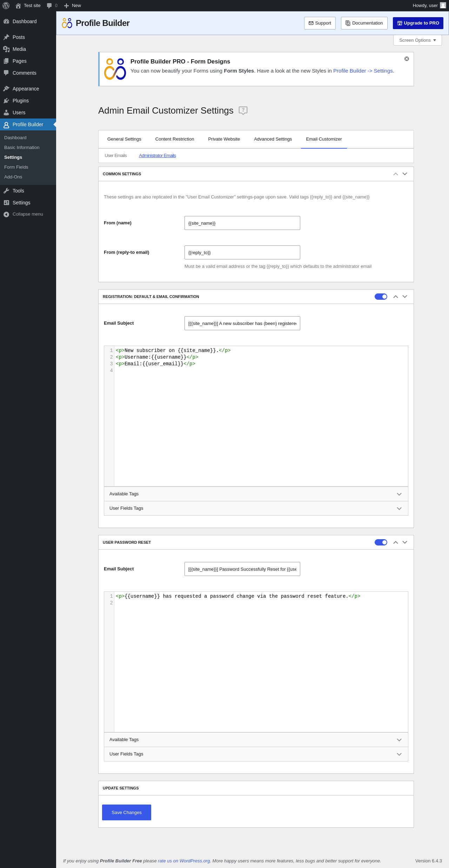Click the Media icon in the sidebar
The height and width of the screenshot is (868, 449).
pyautogui.click(x=6, y=49)
